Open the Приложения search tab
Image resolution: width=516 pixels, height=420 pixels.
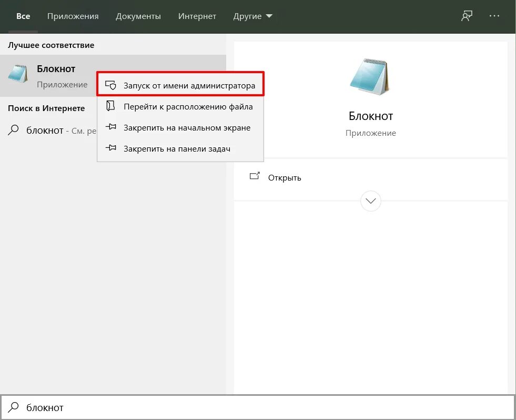[x=73, y=16]
